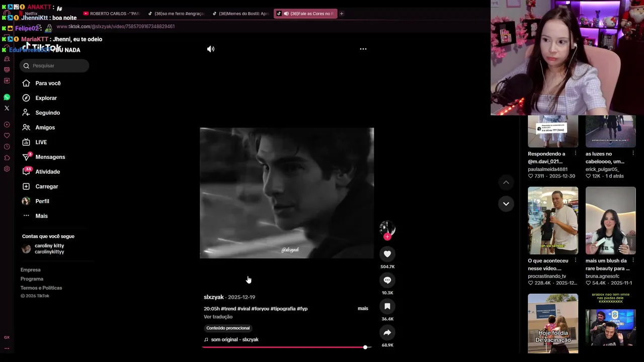Go to the previous video with up chevron
This screenshot has width=644, height=362.
point(506,182)
